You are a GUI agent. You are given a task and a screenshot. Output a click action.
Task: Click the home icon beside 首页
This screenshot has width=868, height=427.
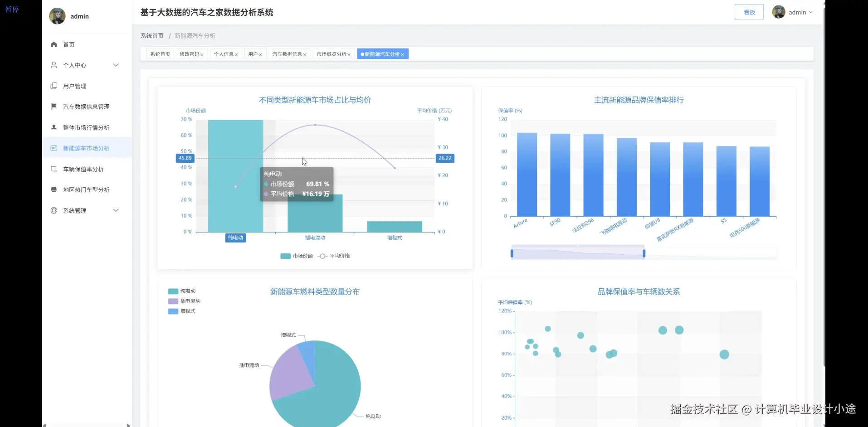[54, 44]
